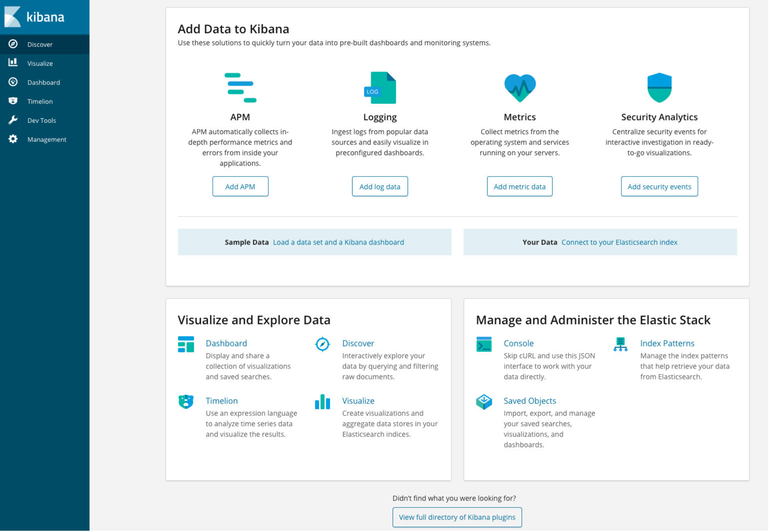Click the Timelion mask icon in sidebar

tap(13, 101)
